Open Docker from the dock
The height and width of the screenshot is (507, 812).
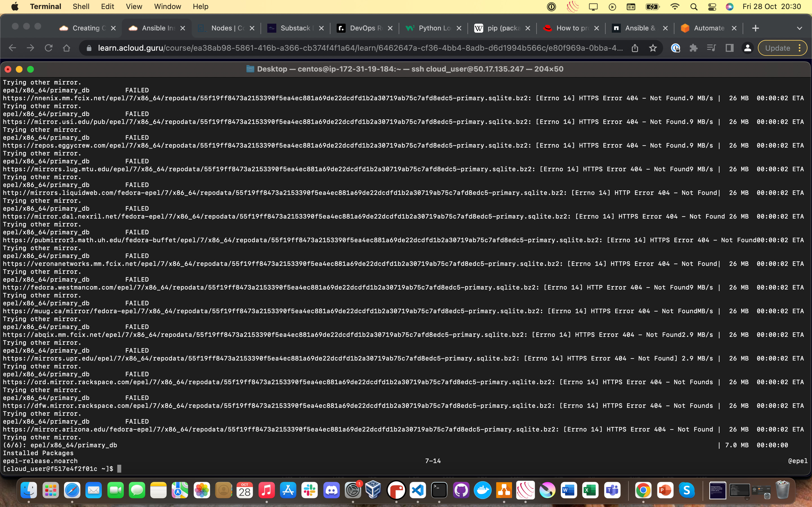coord(482,491)
